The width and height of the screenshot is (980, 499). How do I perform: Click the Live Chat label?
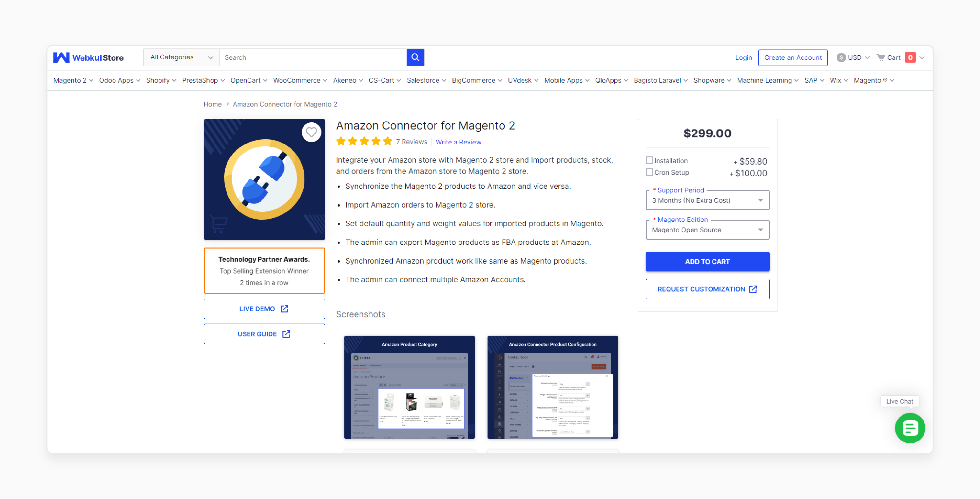click(899, 401)
